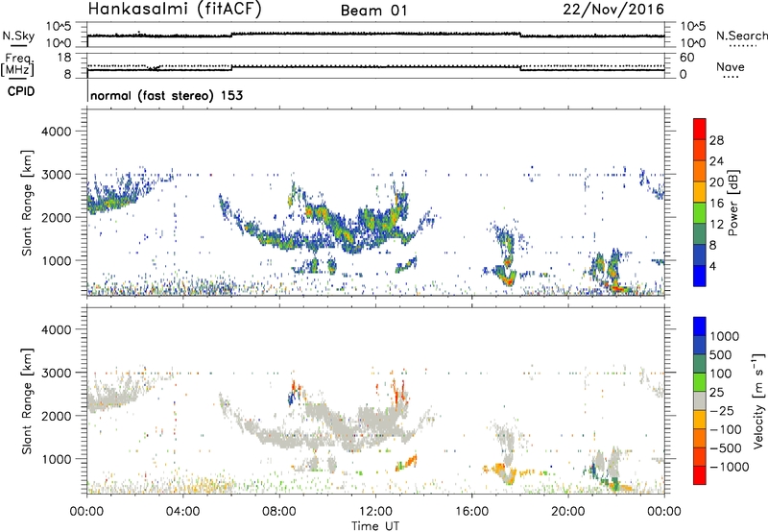Click the '20' label on the power colorbar
Image resolution: width=768 pixels, height=532 pixels.
click(x=716, y=182)
